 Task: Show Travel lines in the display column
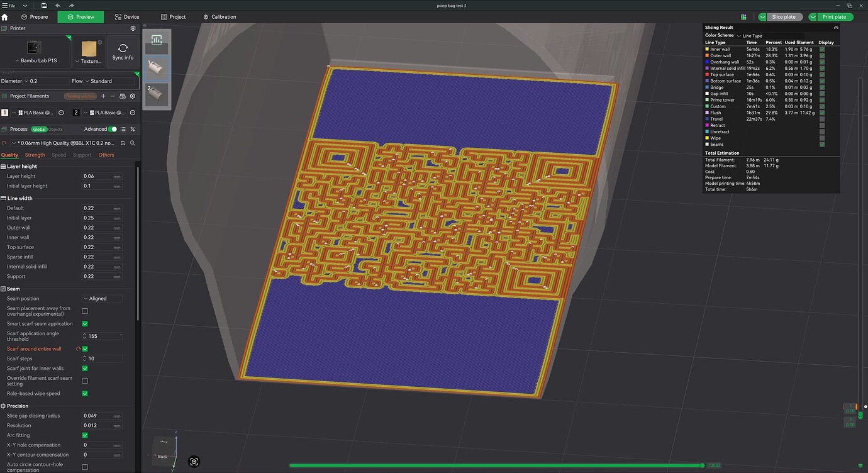point(822,119)
